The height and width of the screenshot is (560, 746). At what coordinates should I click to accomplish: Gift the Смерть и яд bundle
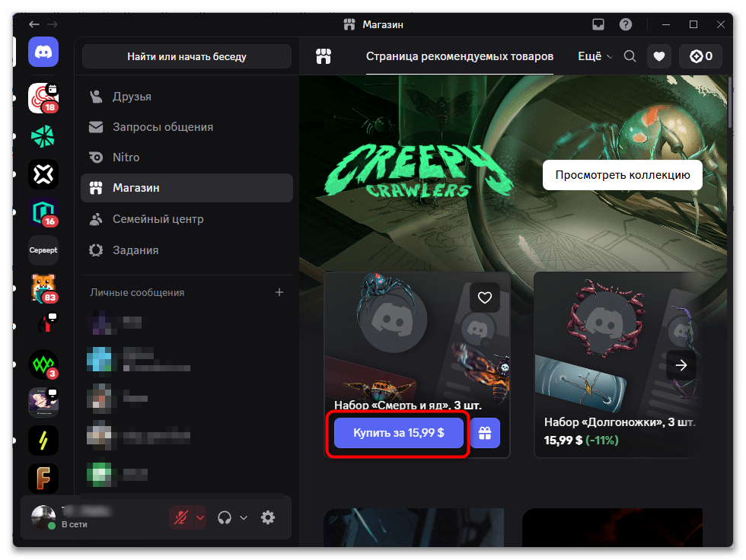(x=485, y=433)
